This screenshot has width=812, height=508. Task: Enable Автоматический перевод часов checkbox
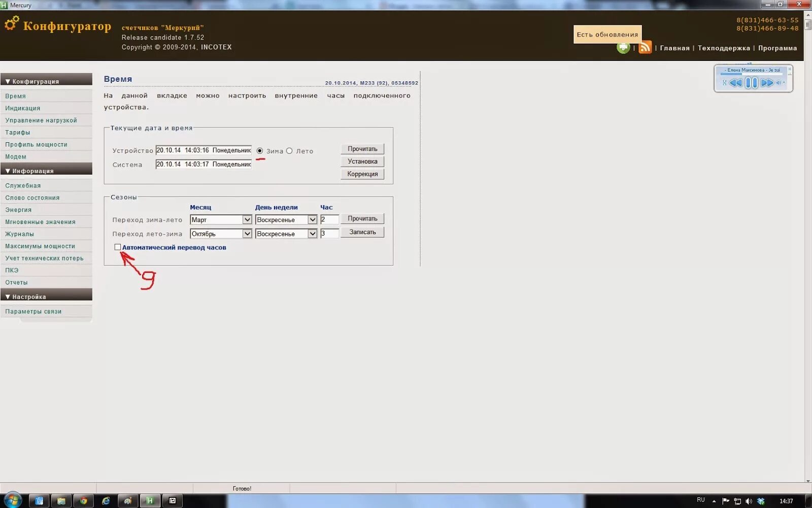118,247
